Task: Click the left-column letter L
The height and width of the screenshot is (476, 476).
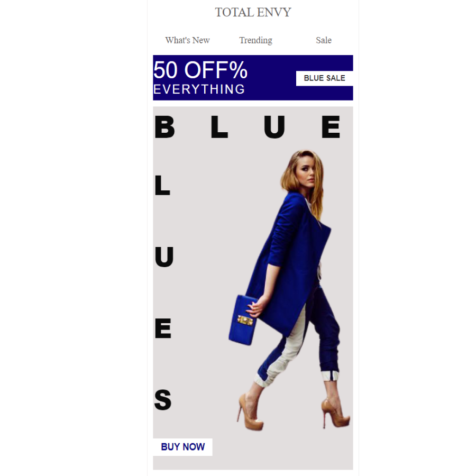Action: pyautogui.click(x=162, y=186)
